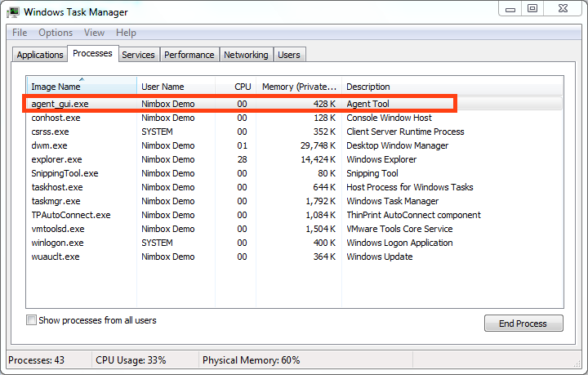Select the taskhost.exe process row
This screenshot has height=375, width=588.
tap(294, 187)
